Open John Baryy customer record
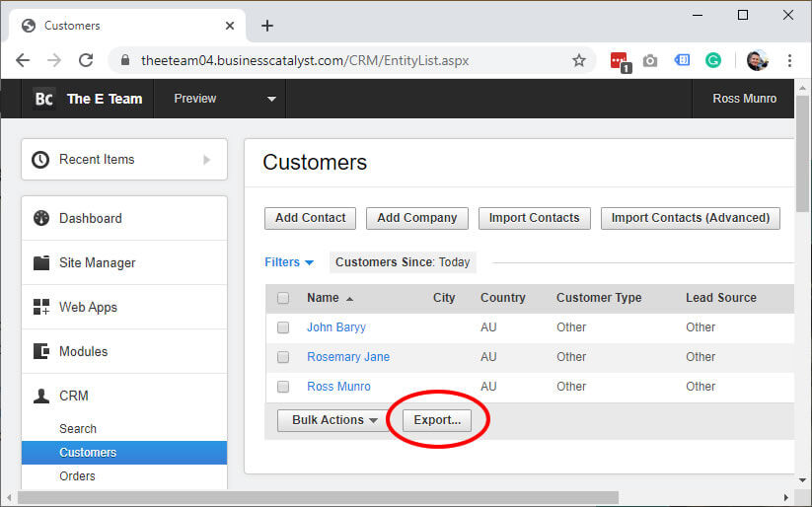812x507 pixels. (x=336, y=327)
